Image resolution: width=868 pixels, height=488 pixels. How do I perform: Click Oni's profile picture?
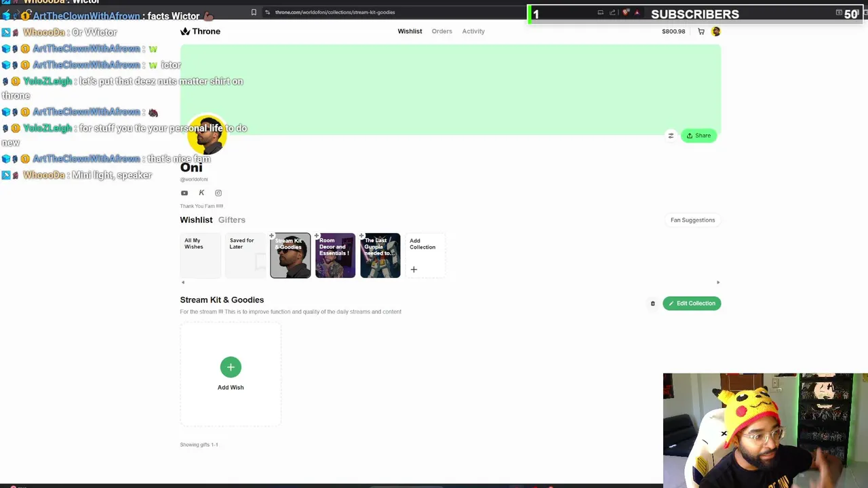[207, 136]
